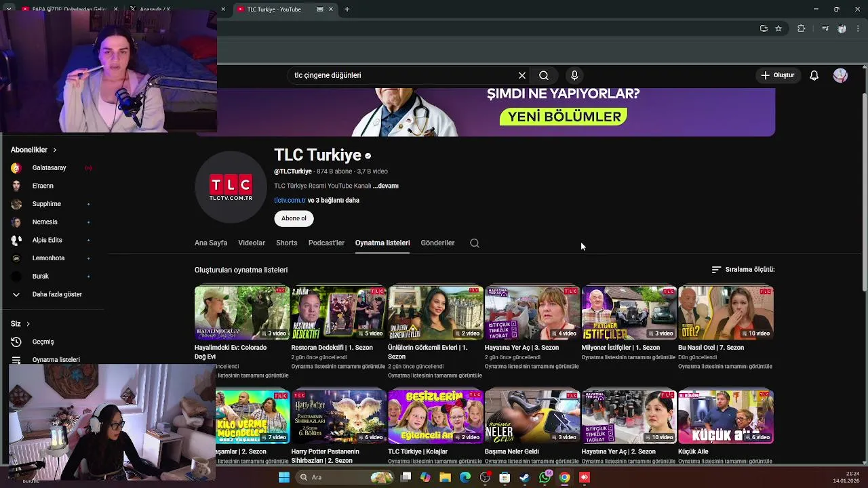This screenshot has height=488, width=868.
Task: Start voice search with the microphone icon
Action: 574,75
